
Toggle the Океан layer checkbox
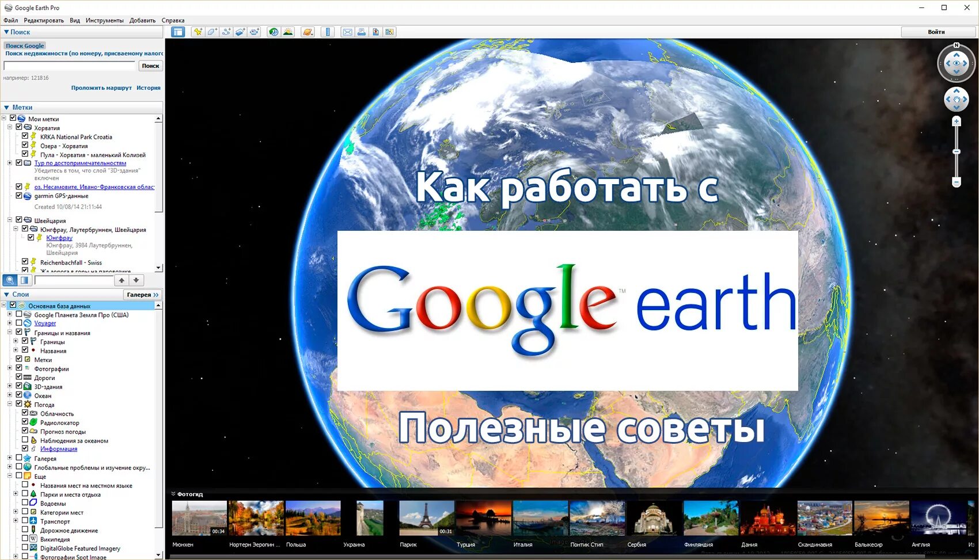click(x=19, y=395)
